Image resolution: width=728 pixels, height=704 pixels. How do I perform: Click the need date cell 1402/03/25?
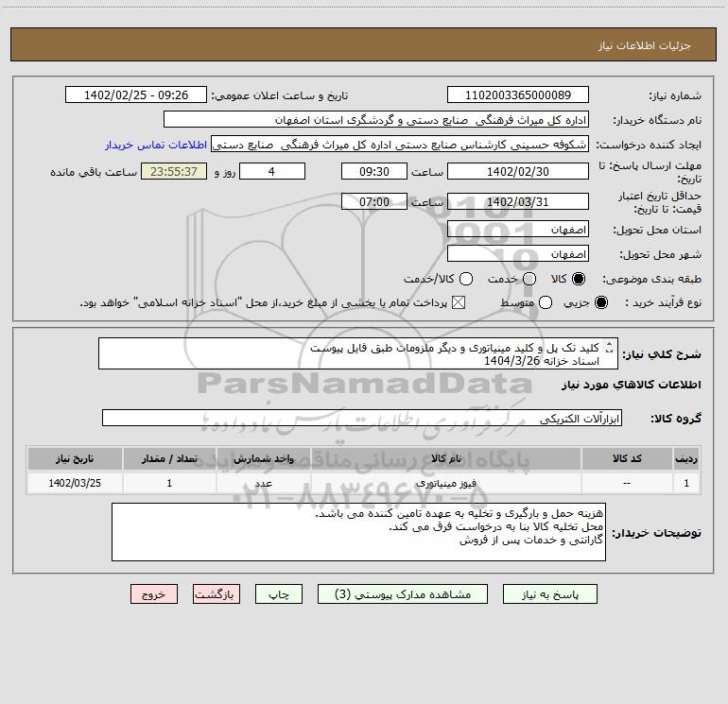[75, 483]
